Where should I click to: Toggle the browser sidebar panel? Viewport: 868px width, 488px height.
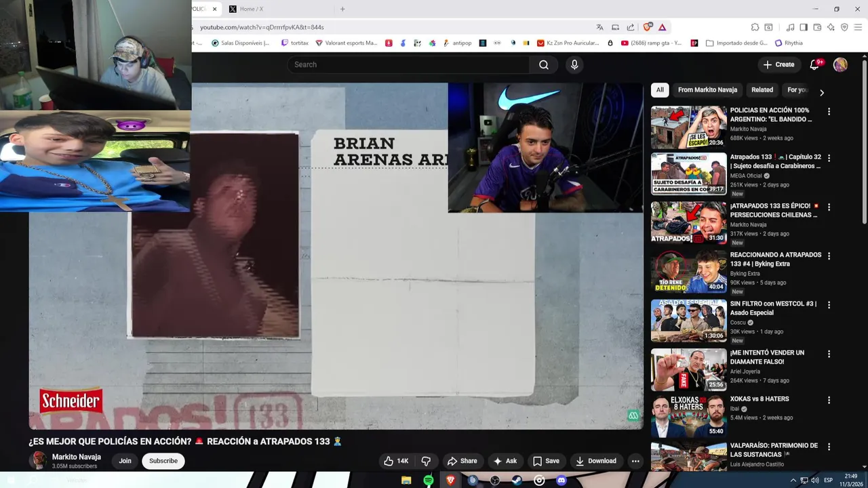(x=804, y=27)
